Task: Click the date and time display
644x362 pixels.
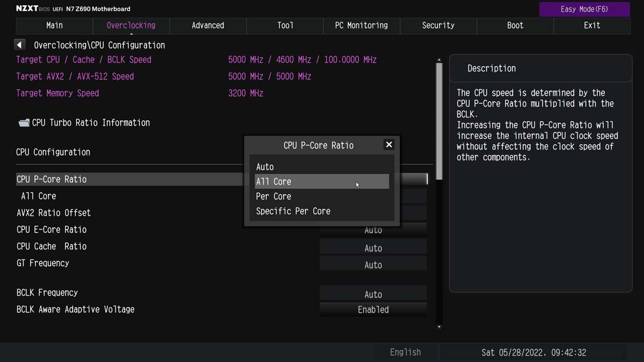Action: click(533, 352)
